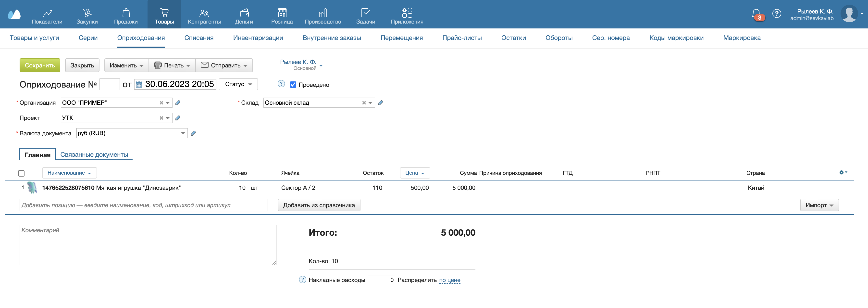The image size is (868, 308).
Task: Expand the Импорт dropdown button
Action: point(819,205)
